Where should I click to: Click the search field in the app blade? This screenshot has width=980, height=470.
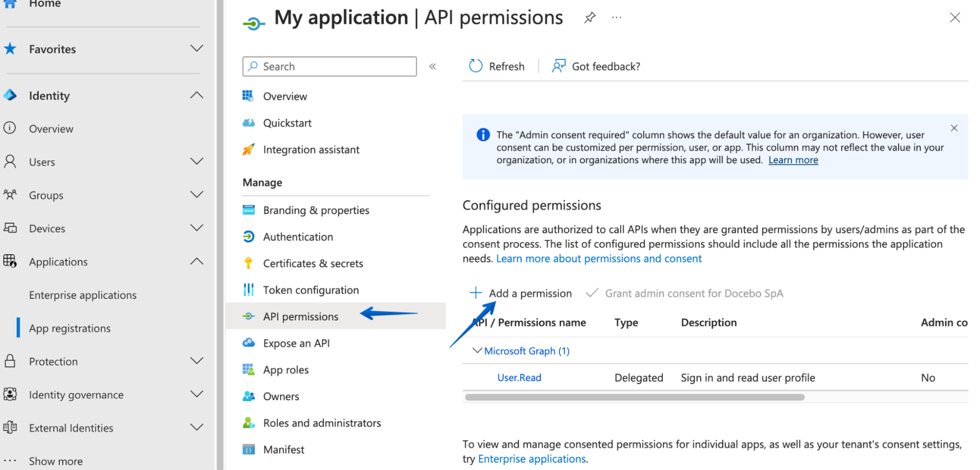coord(329,66)
